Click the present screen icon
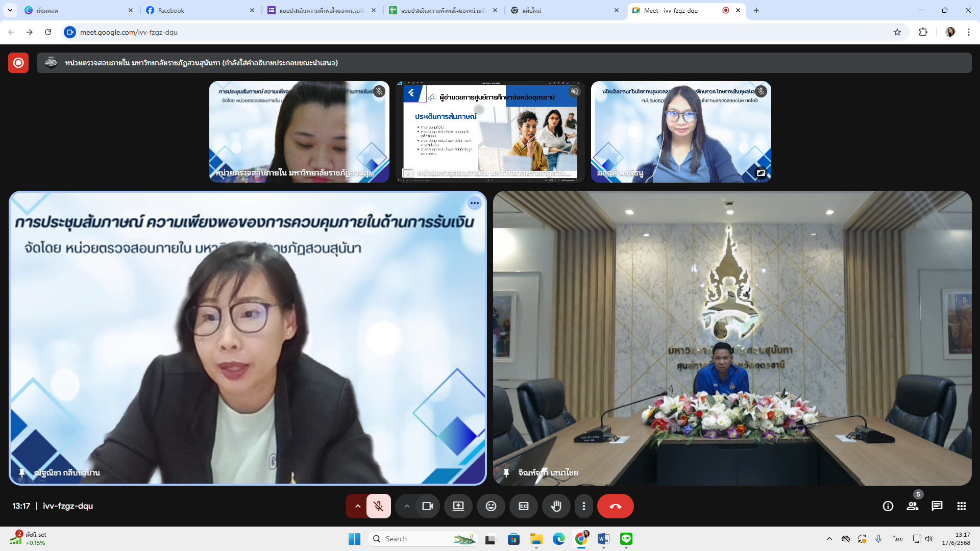 click(x=458, y=506)
